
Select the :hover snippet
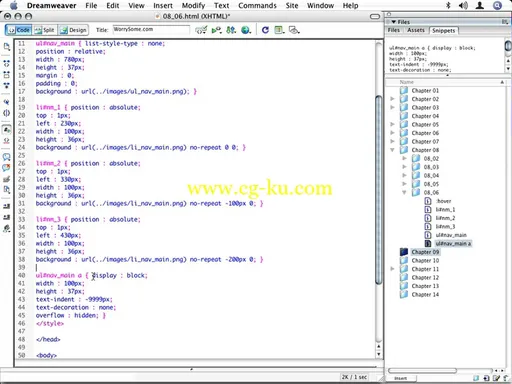[444, 201]
